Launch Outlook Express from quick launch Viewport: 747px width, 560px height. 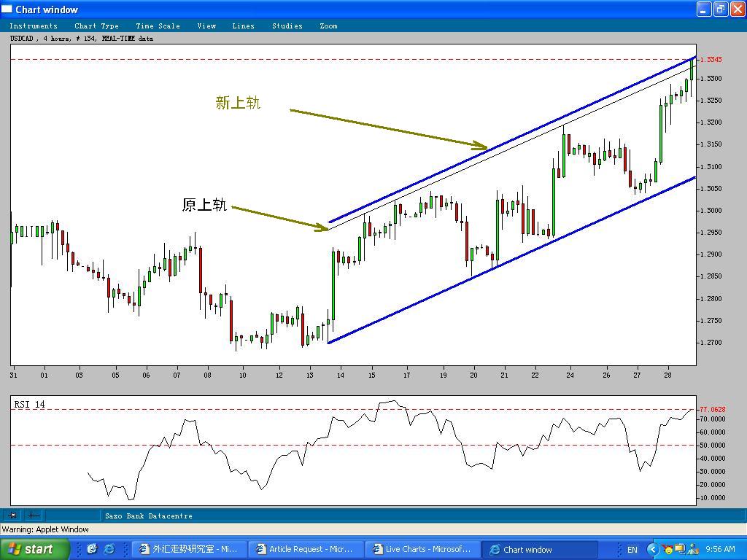point(92,549)
